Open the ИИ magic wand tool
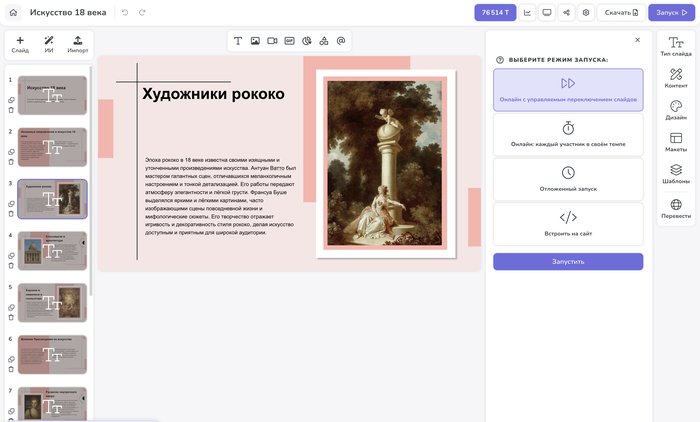Viewport: 700px width, 422px height. click(x=49, y=45)
